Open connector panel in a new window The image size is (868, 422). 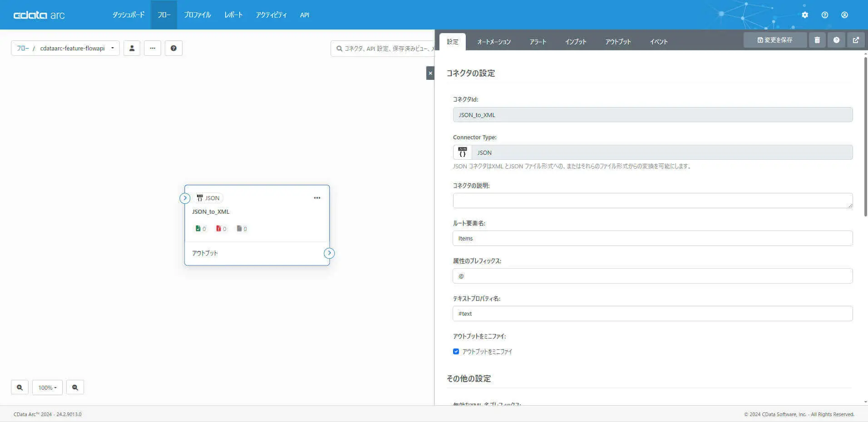click(x=856, y=40)
